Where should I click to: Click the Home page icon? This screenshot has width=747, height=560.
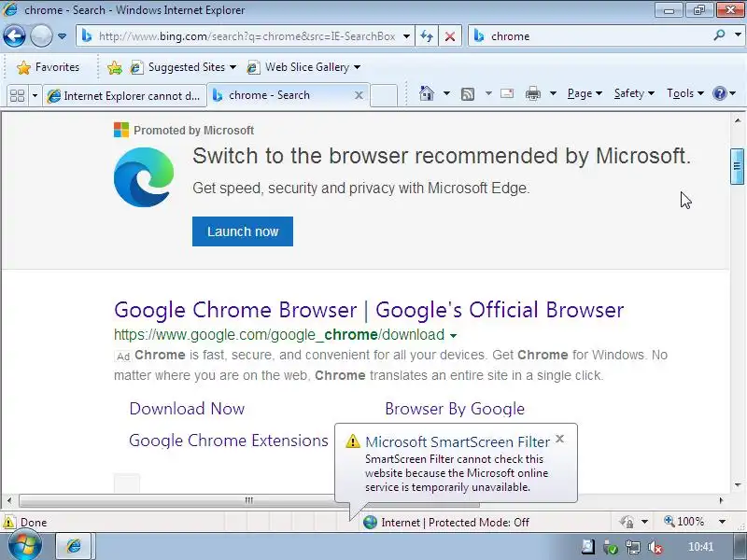click(x=427, y=93)
